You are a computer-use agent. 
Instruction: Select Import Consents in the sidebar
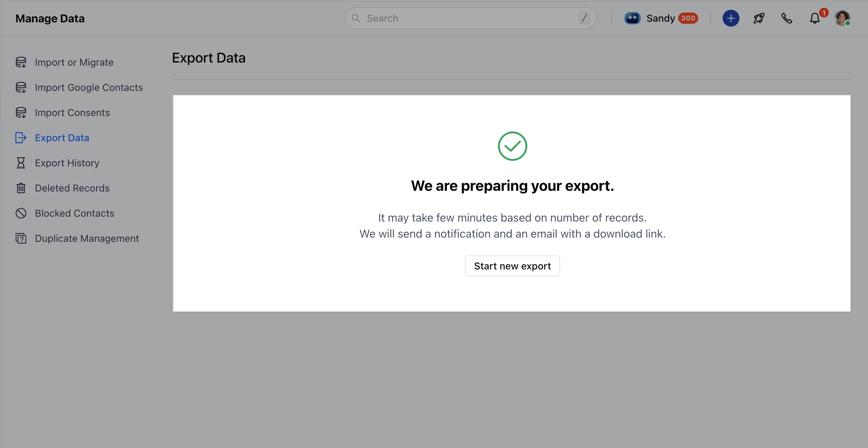coord(72,113)
